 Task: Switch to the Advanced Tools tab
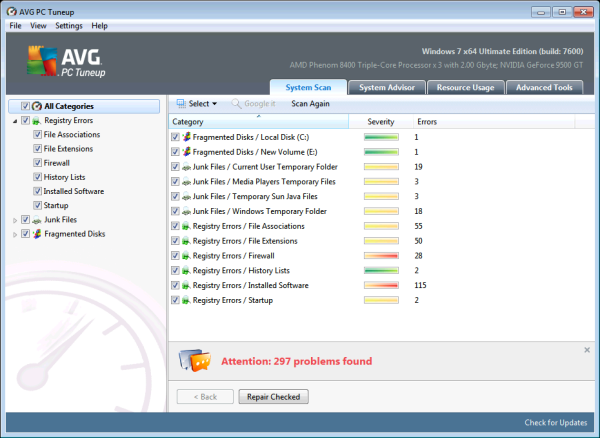(x=544, y=88)
